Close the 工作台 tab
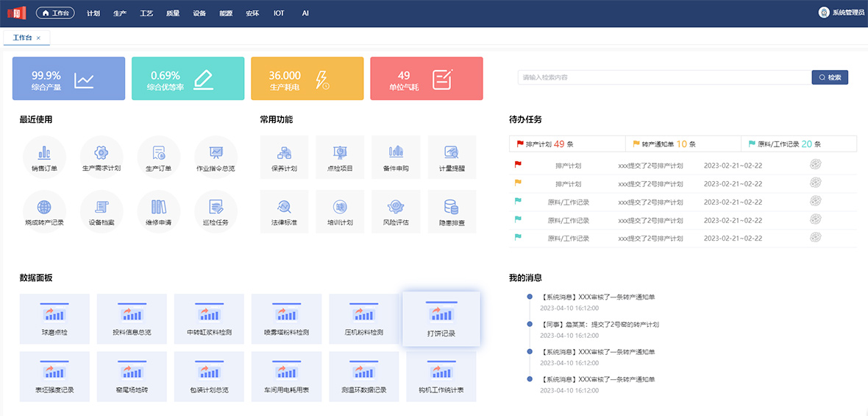Viewport: 868px width, 416px height. [x=38, y=38]
